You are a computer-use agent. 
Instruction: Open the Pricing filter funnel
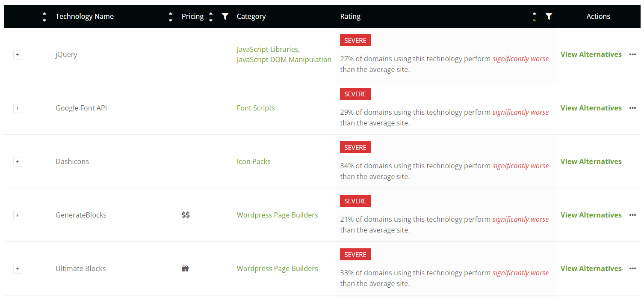coord(225,16)
